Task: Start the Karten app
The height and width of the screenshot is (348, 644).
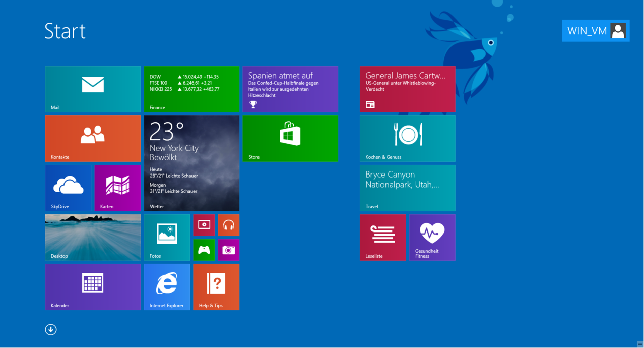Action: click(x=117, y=188)
